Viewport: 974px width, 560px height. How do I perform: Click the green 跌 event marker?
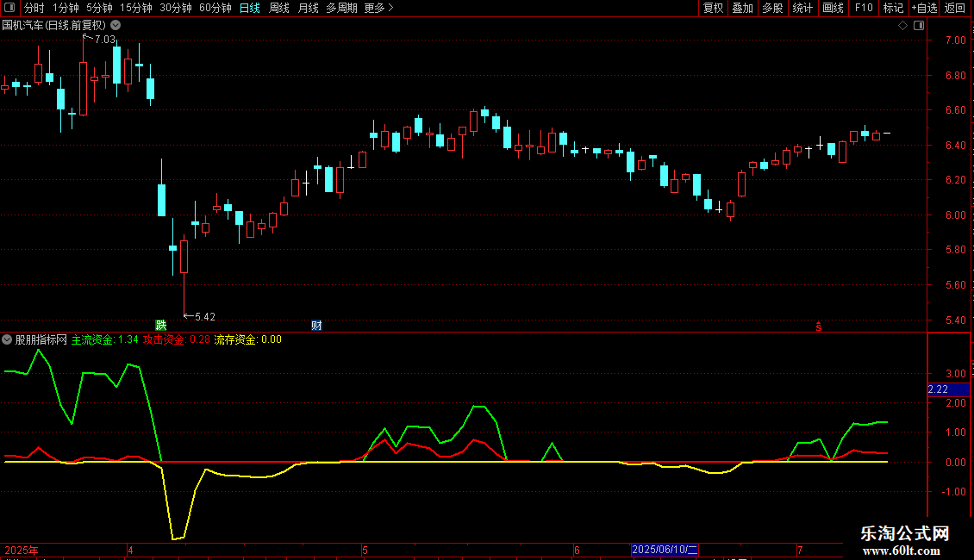pos(161,326)
